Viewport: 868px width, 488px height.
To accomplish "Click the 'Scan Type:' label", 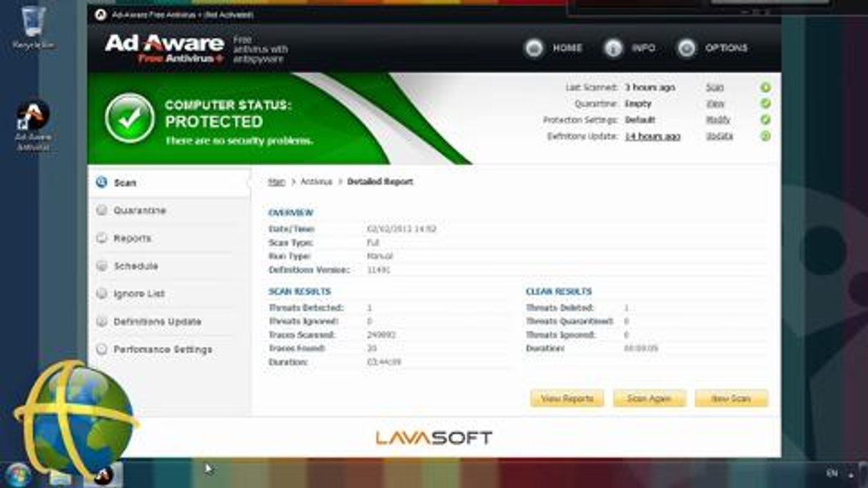I will [290, 243].
